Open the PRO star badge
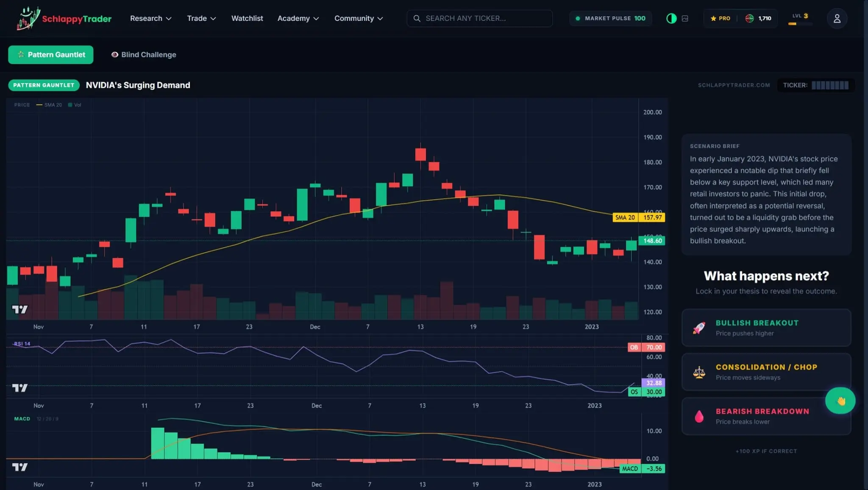868x490 pixels. pos(720,18)
